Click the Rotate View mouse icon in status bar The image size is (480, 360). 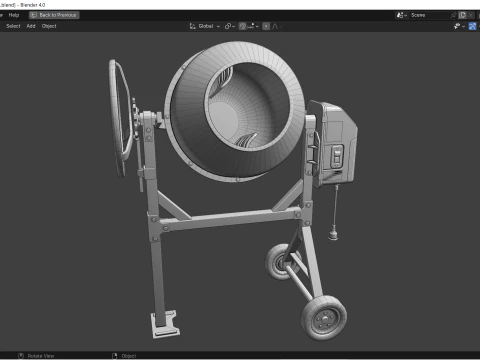[x=21, y=356]
